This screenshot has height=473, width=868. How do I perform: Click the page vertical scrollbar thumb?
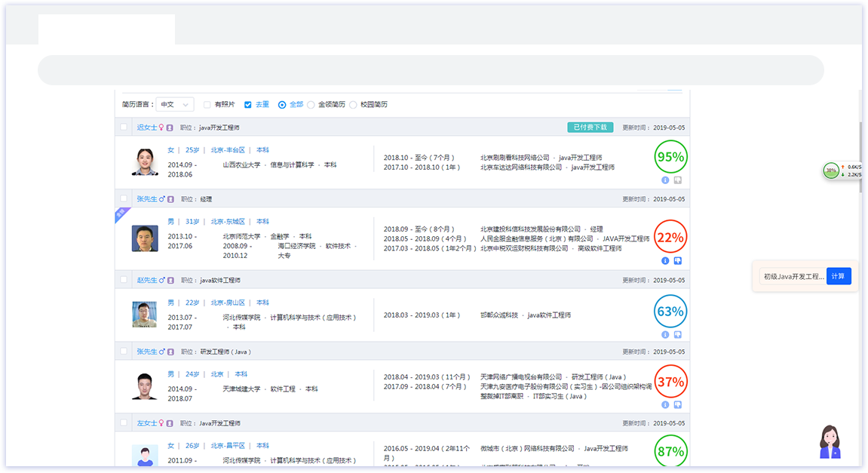[860, 155]
